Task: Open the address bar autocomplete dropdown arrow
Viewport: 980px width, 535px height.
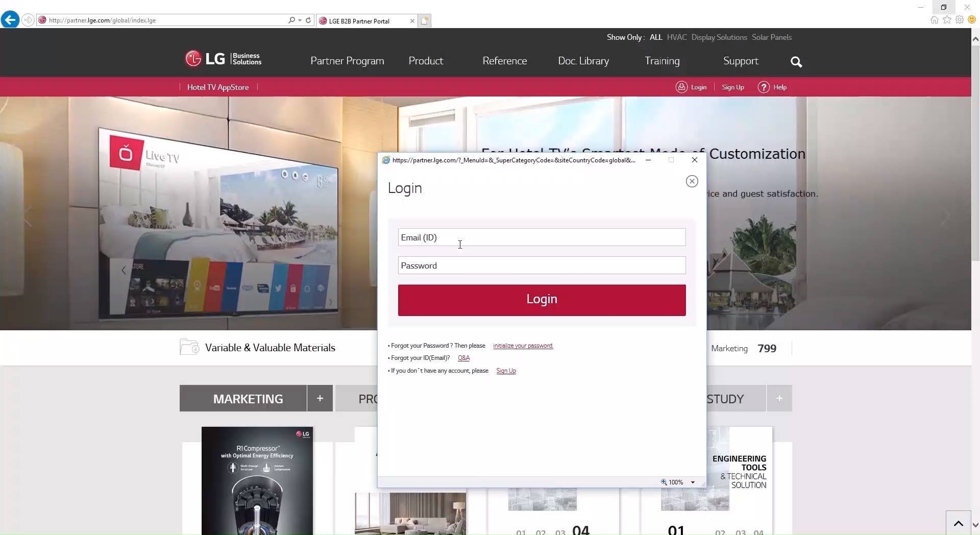Action: click(300, 20)
